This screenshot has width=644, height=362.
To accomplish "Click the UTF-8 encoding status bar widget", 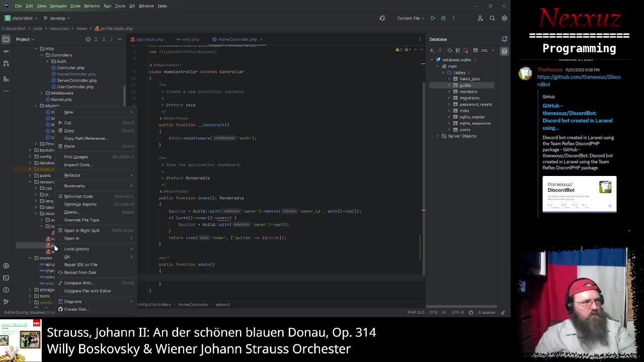I will [457, 312].
